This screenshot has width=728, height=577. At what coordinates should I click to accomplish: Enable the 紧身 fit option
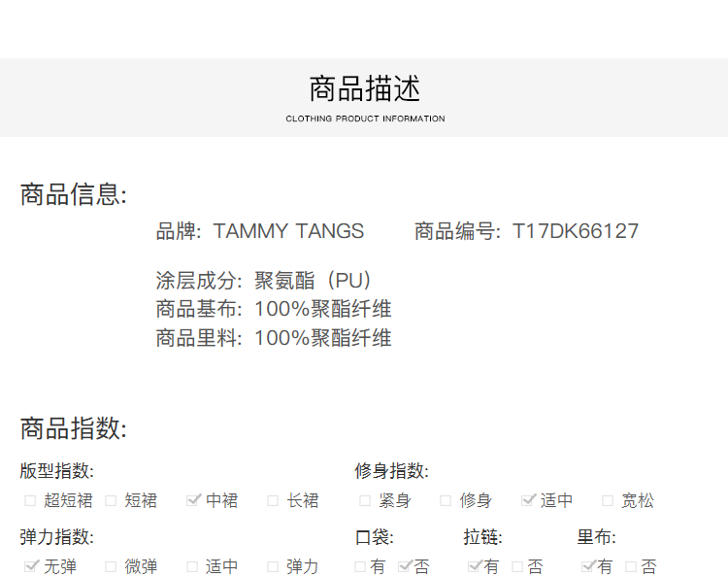[x=365, y=501]
